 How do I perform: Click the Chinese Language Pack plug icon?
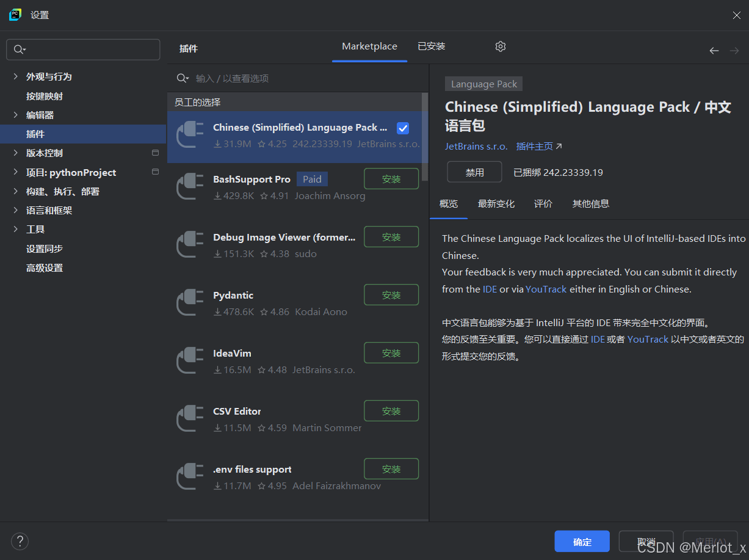190,136
